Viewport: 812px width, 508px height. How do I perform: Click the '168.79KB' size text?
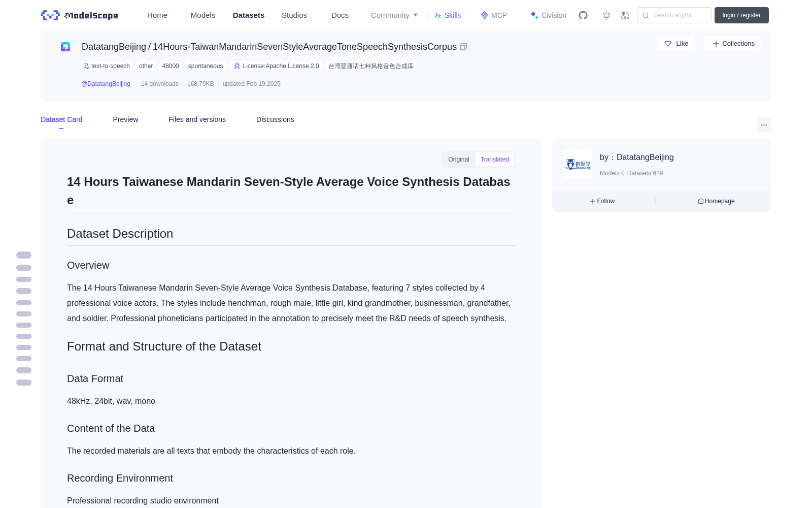click(x=200, y=84)
